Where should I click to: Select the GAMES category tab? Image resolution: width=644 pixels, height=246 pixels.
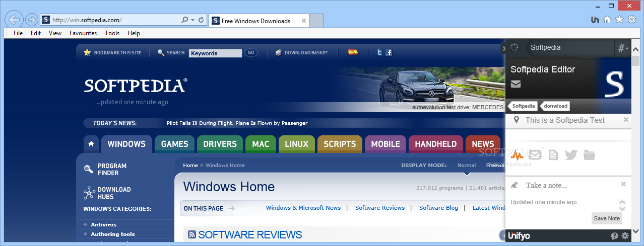[174, 144]
